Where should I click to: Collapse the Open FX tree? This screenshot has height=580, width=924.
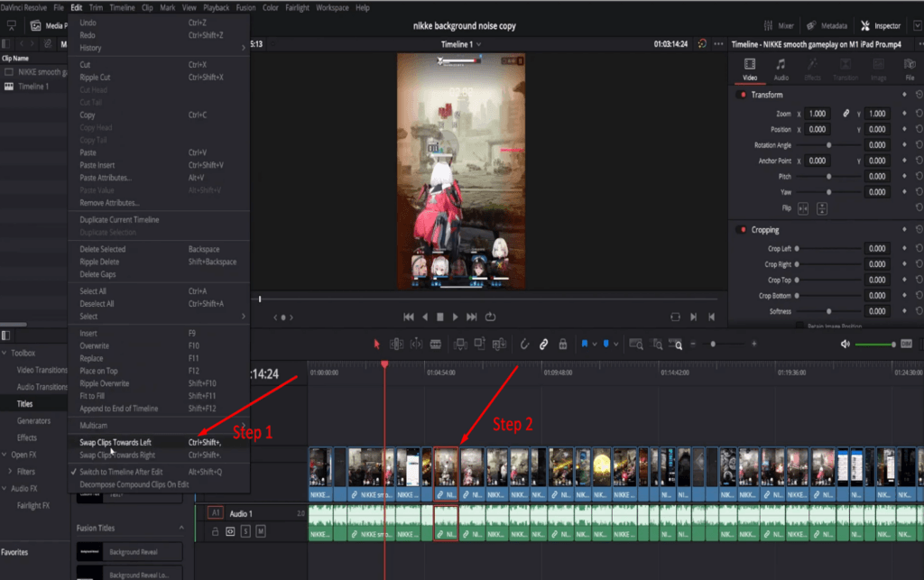[5, 455]
